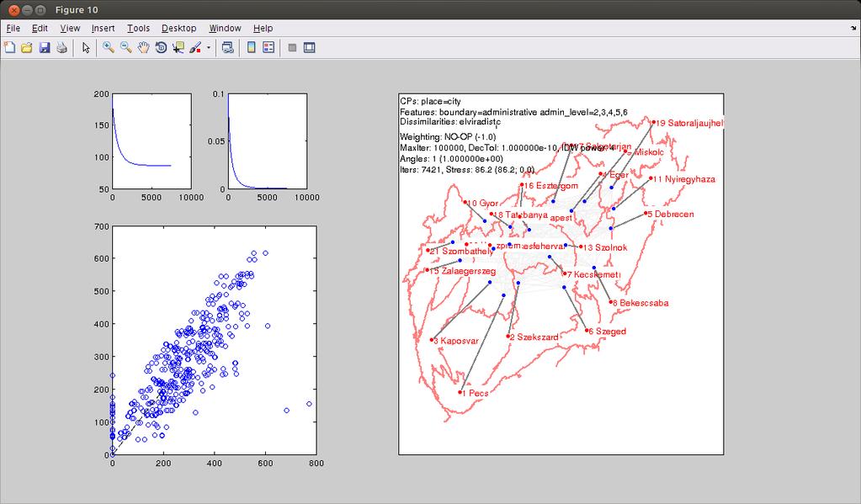Click the "Angles: 1" text line
The height and width of the screenshot is (504, 861).
point(451,159)
